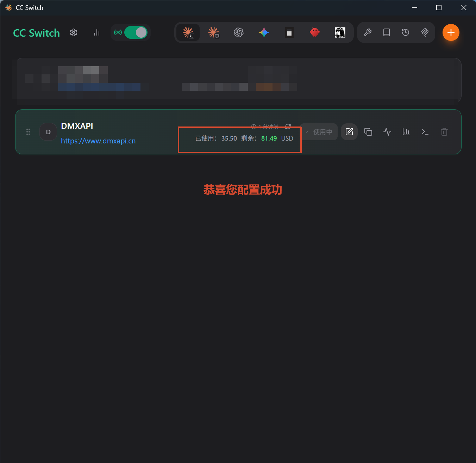Click the CC Switch green title
Screen dimensions: 476x463
[x=37, y=33]
